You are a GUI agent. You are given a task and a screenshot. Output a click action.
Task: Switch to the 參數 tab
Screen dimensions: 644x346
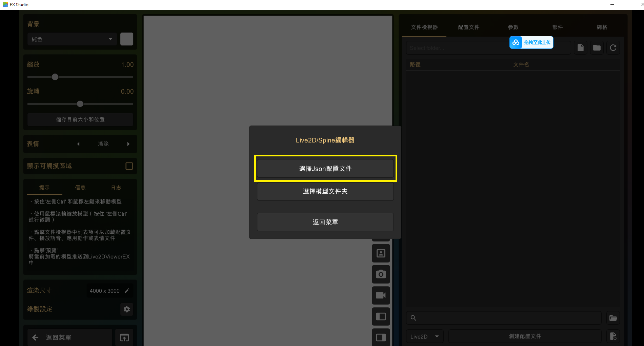513,27
